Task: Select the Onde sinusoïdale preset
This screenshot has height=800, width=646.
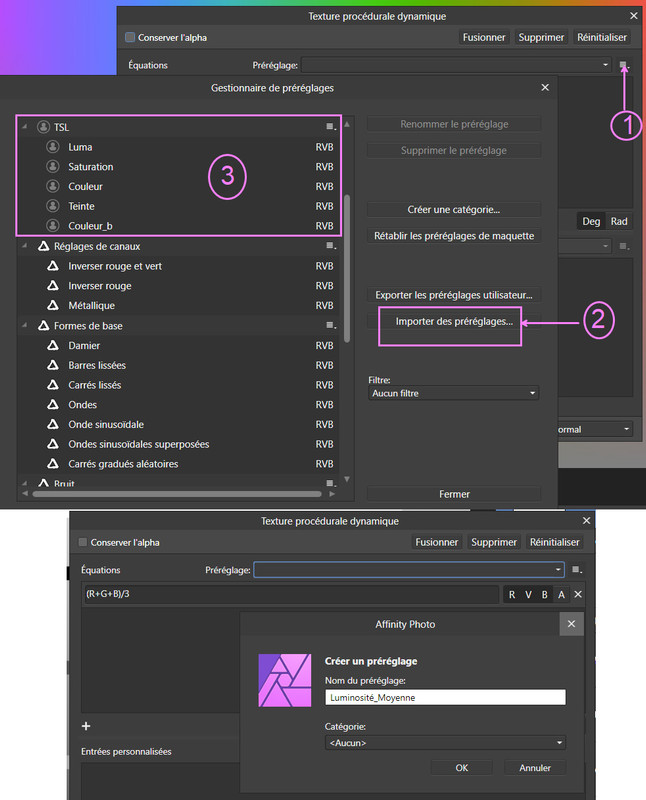Action: [x=179, y=424]
